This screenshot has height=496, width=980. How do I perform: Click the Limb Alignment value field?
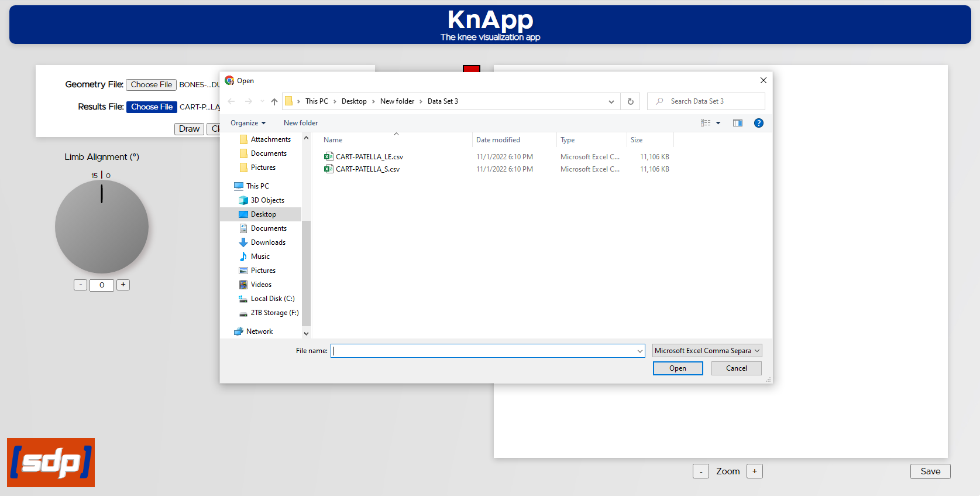[x=102, y=285]
